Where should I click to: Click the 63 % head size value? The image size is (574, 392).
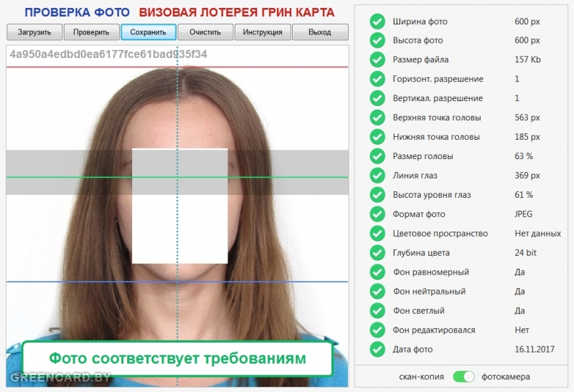524,156
